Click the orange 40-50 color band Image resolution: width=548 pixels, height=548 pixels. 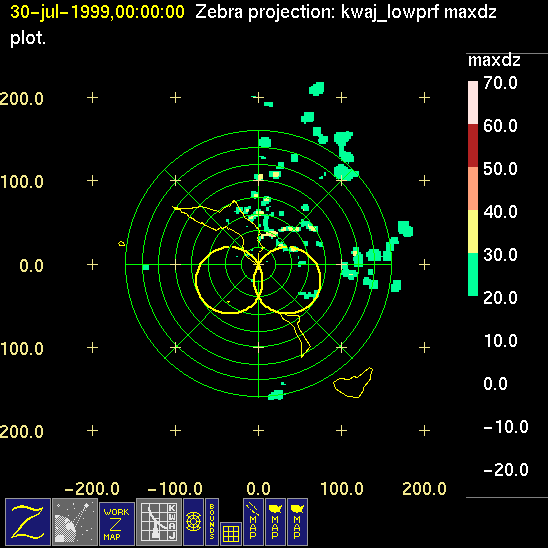473,188
